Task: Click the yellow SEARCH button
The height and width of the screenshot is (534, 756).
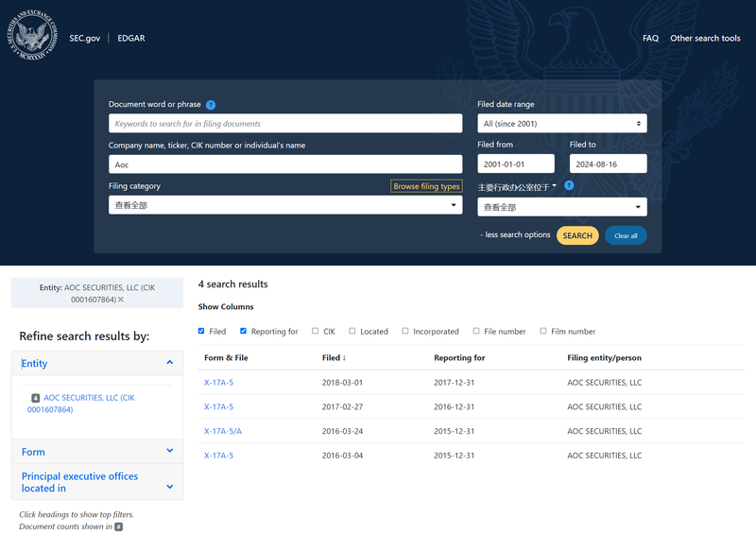Action: 577,235
